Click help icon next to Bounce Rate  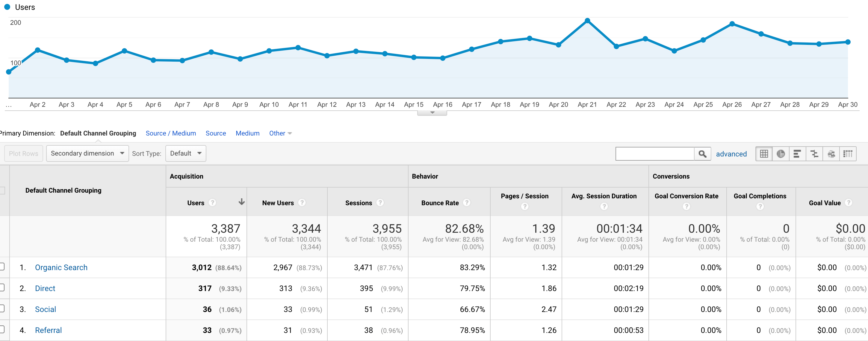click(467, 203)
